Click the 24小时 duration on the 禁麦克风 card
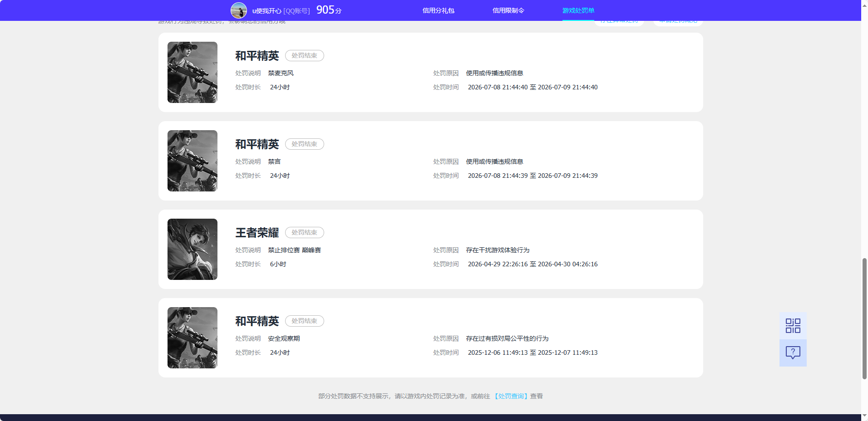 [280, 87]
